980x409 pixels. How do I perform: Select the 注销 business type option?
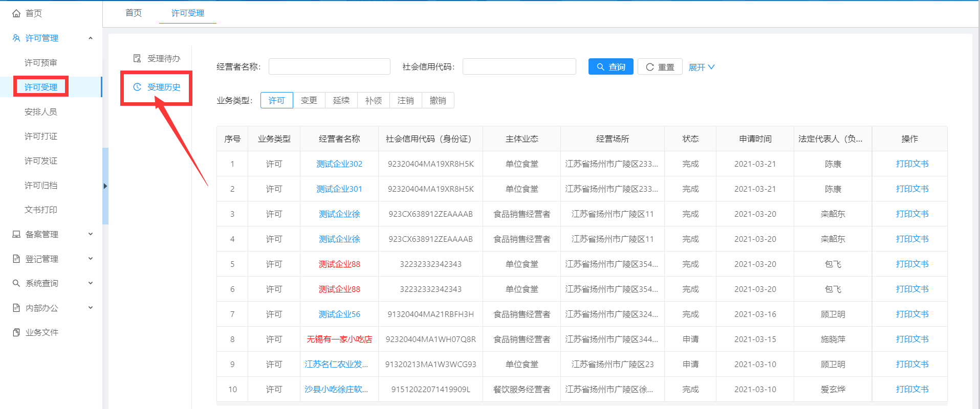405,101
